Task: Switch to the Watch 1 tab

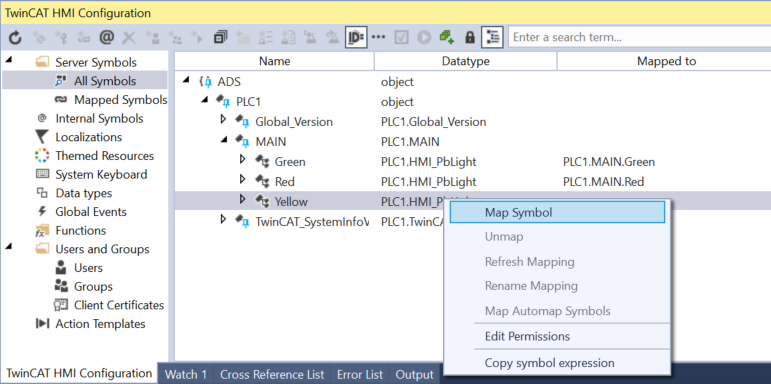Action: point(185,374)
